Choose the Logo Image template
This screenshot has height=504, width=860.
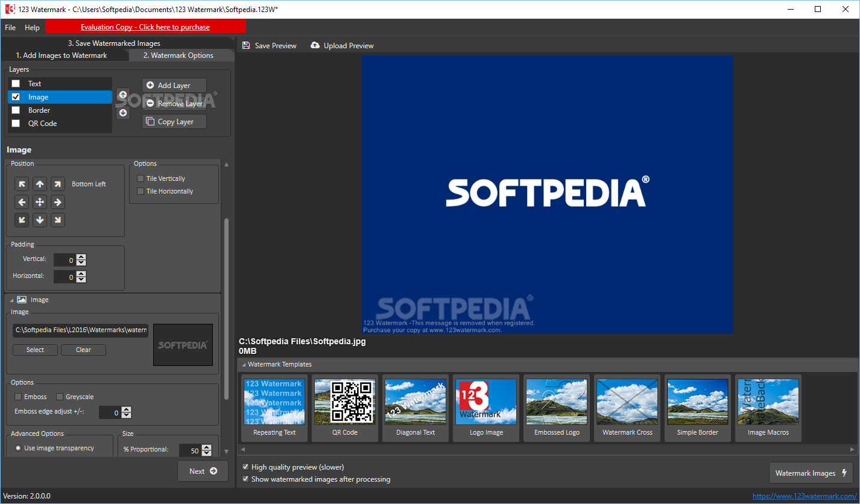486,408
